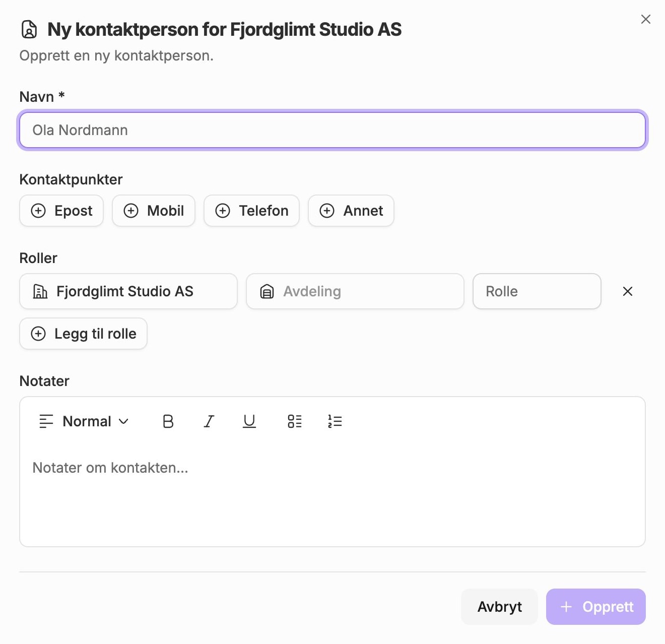665x644 pixels.
Task: Toggle bold formatting in notes
Action: pos(168,421)
